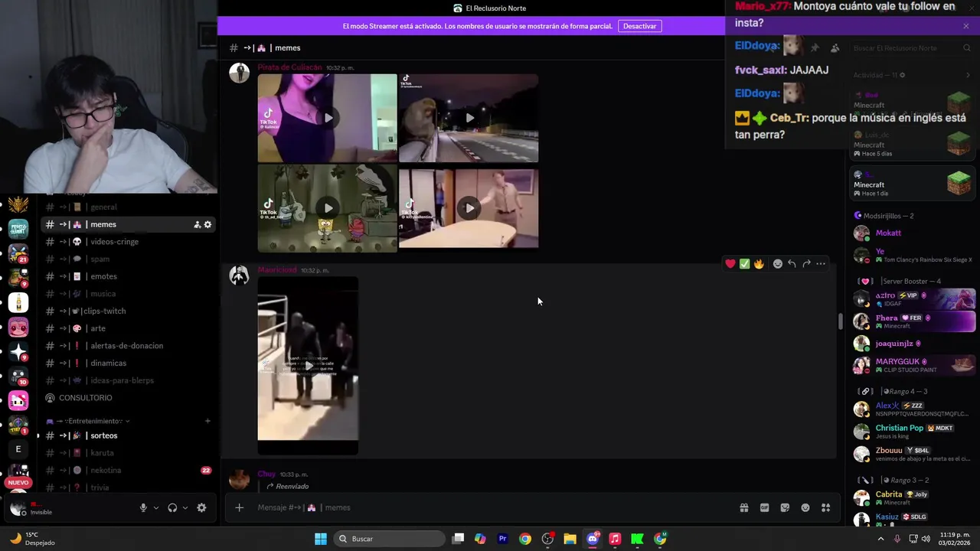The width and height of the screenshot is (980, 551).
Task: Open server icon with badge 21
Action: click(x=18, y=253)
